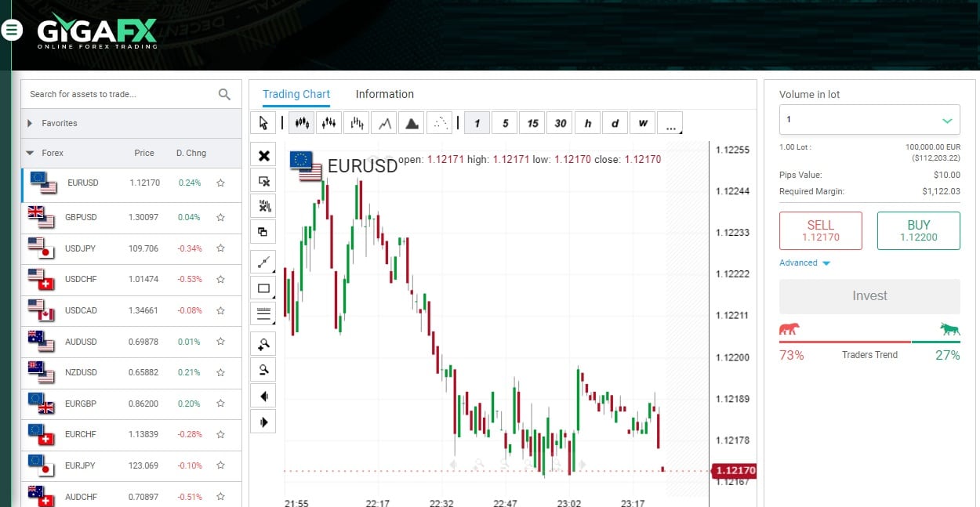Click BUY at 1.12200
Image resolution: width=980 pixels, height=507 pixels.
[x=919, y=230]
